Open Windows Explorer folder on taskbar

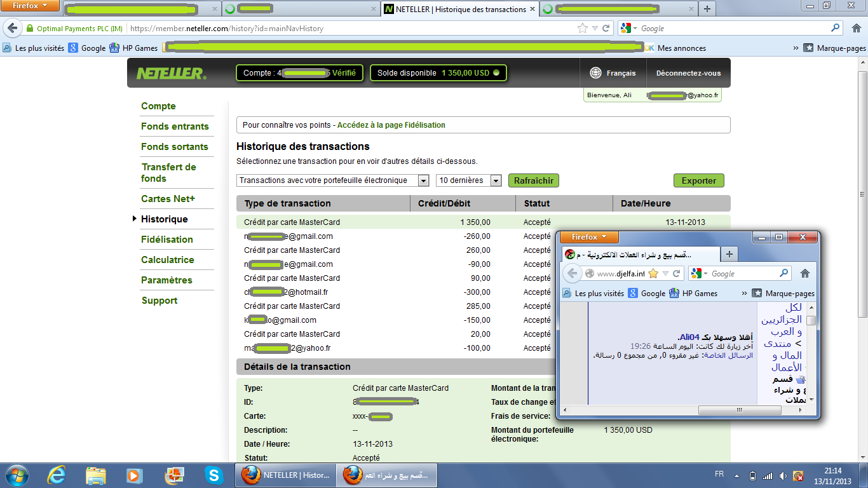pos(96,475)
